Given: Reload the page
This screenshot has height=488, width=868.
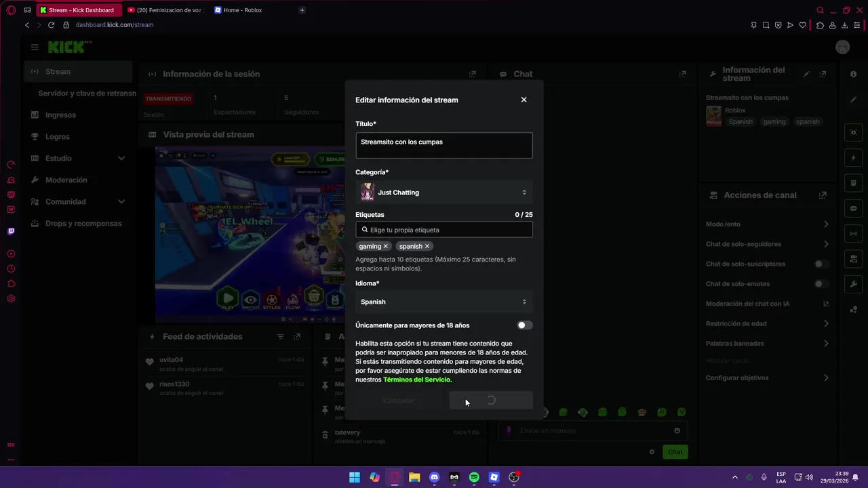Looking at the screenshot, I should tap(51, 25).
